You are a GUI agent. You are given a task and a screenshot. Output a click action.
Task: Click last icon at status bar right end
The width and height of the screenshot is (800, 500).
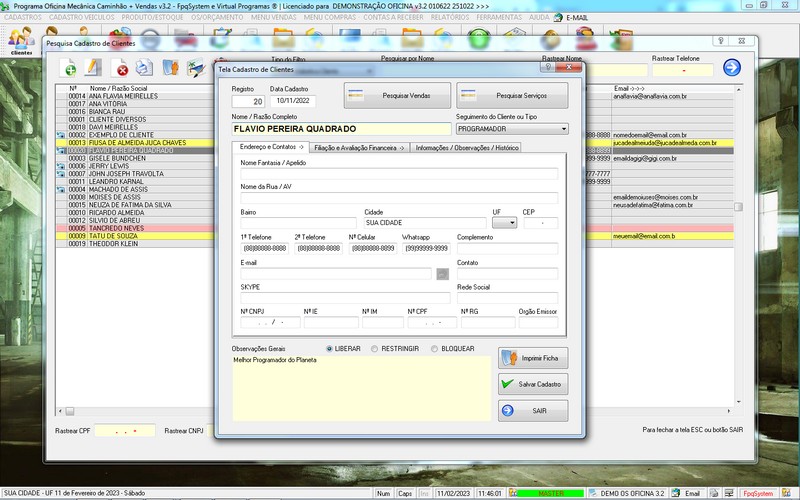[787, 493]
